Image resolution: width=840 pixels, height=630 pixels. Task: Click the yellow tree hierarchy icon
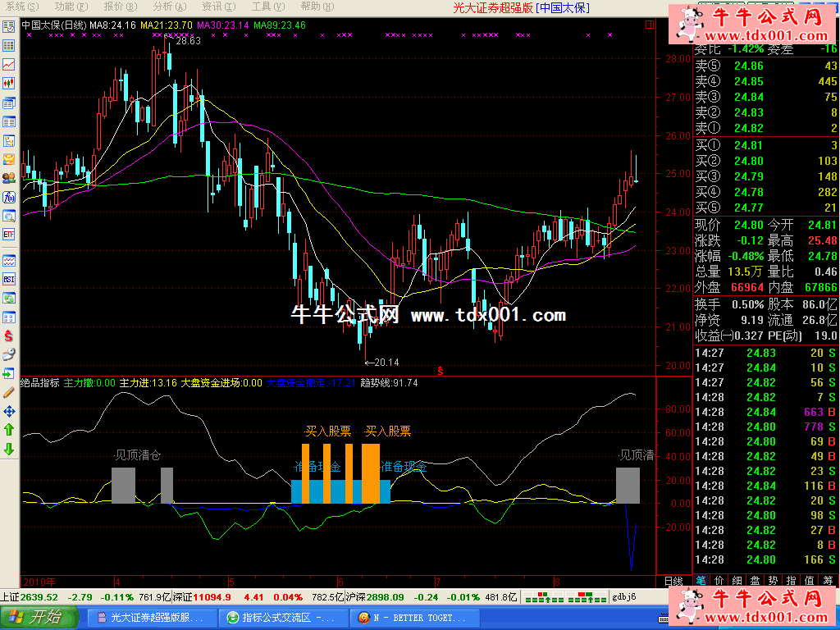(x=8, y=141)
